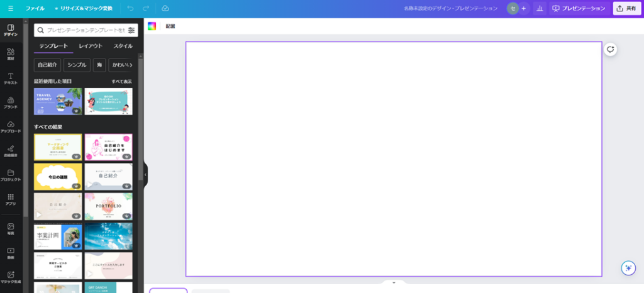This screenshot has width=644, height=293.
Task: Collapse the side panel with arrow handle
Action: (146, 174)
